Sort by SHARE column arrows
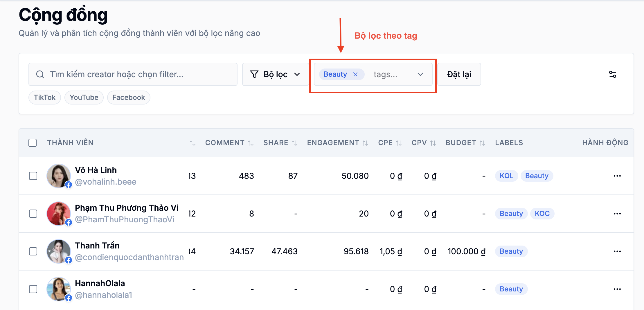Viewport: 644px width, 310px height. pyautogui.click(x=294, y=143)
